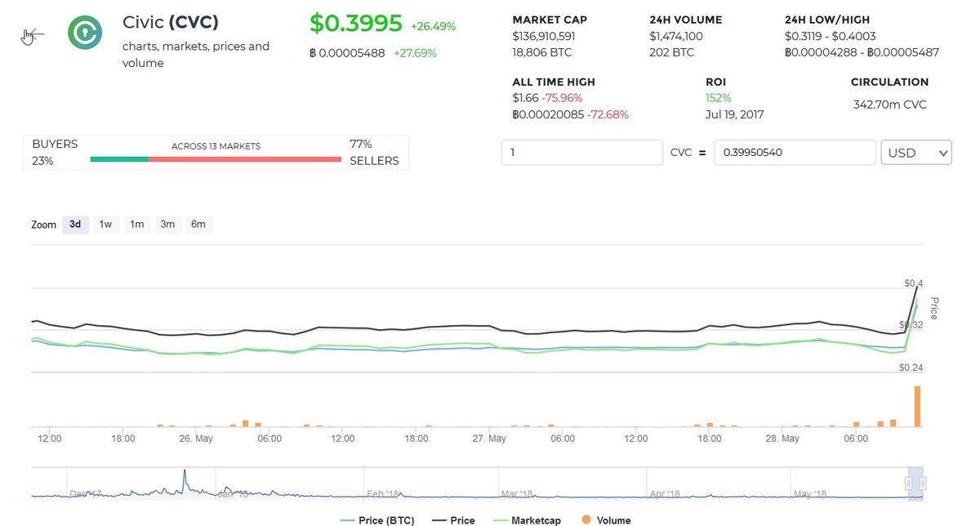Set chart zoom to 6m
This screenshot has height=526, width=980.
[198, 225]
